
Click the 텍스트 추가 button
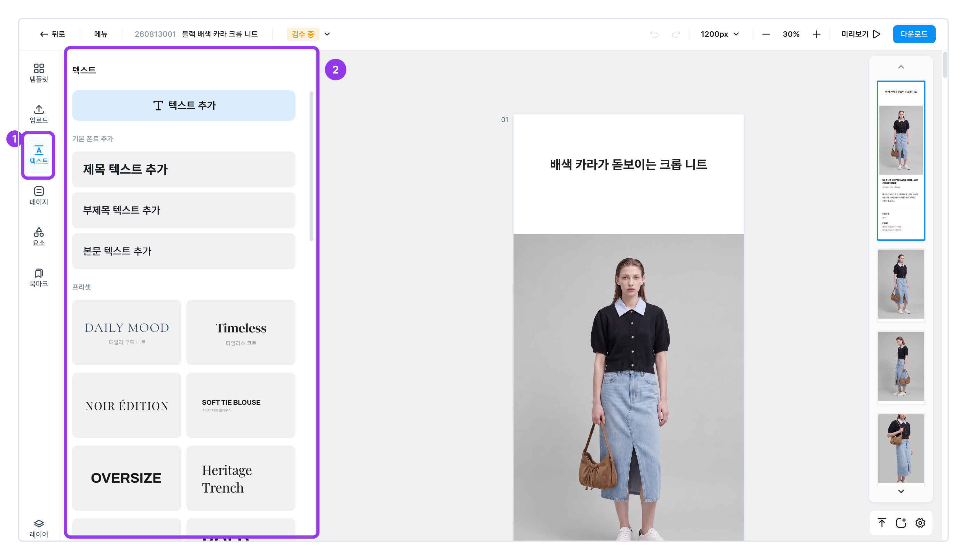[x=184, y=105]
